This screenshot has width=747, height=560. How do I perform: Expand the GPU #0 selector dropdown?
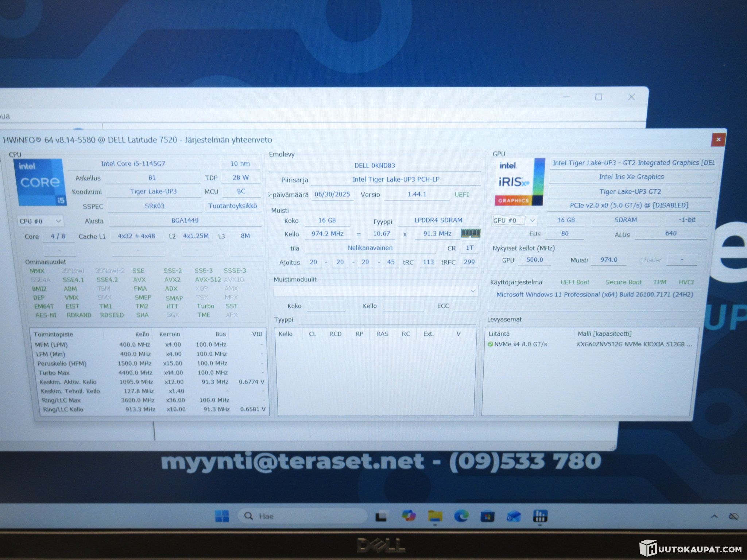click(514, 220)
